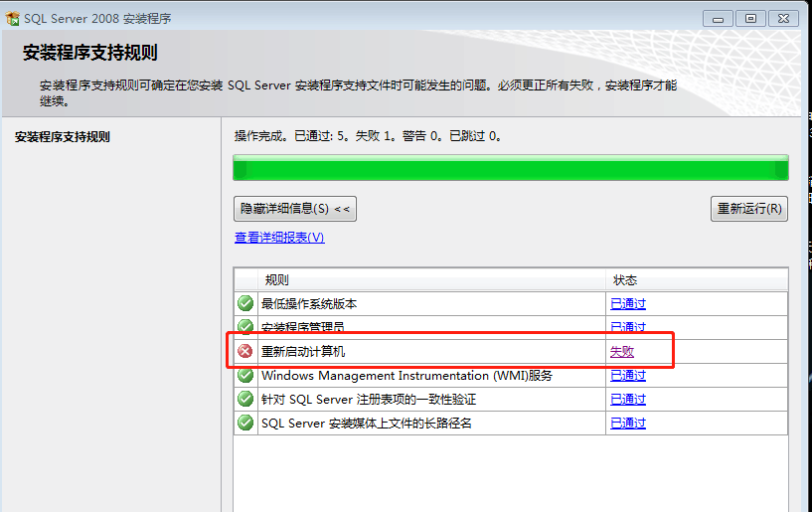
Task: Re-run checks with 重新运行(R) button
Action: point(749,209)
